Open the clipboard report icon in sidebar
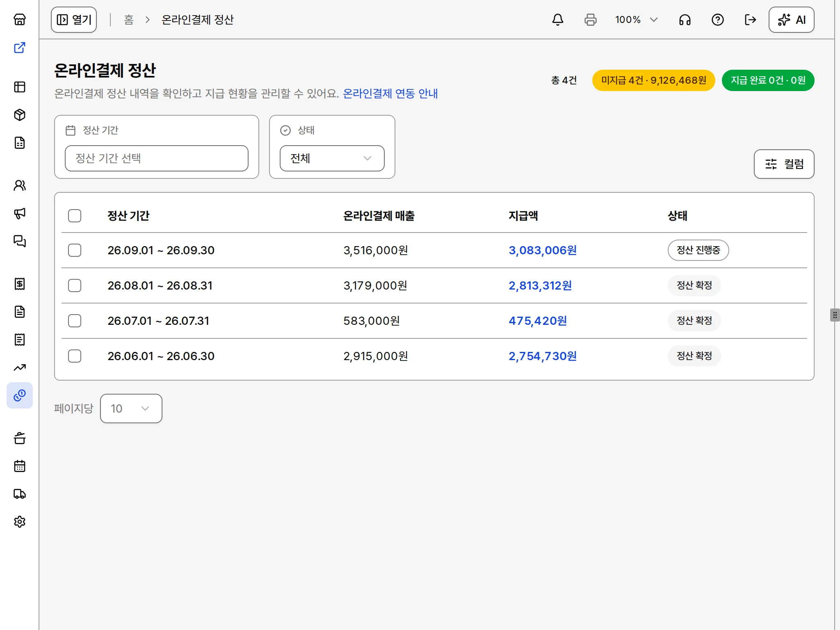 click(x=20, y=340)
